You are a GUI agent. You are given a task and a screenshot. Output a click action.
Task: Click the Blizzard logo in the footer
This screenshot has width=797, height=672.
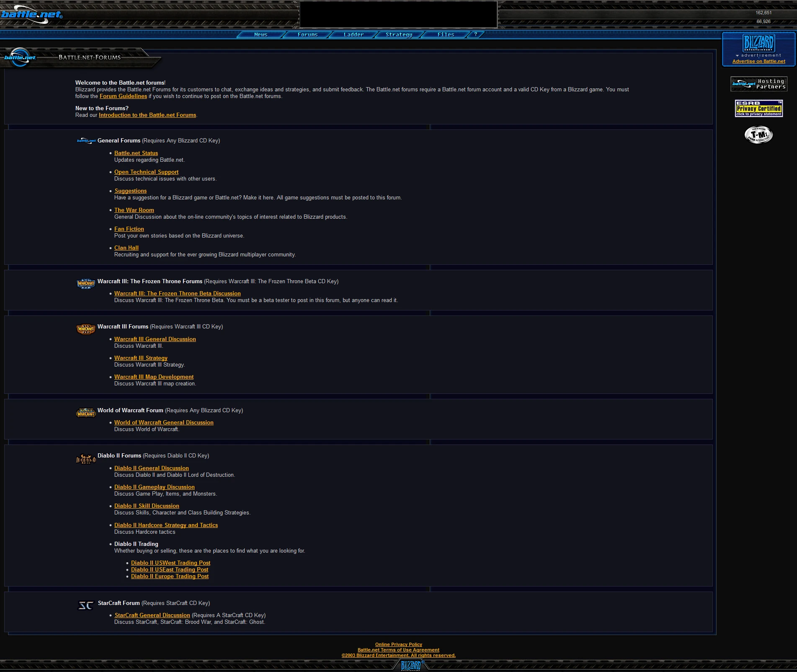[411, 665]
